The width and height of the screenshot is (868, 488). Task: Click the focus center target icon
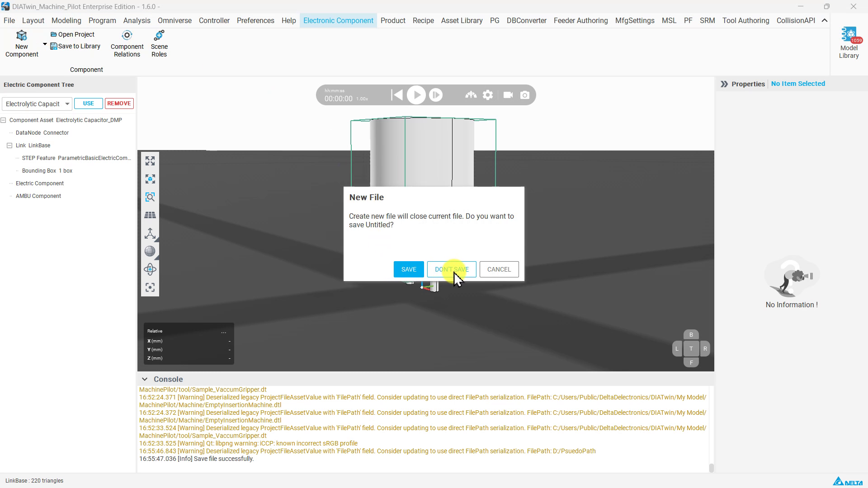tap(150, 288)
